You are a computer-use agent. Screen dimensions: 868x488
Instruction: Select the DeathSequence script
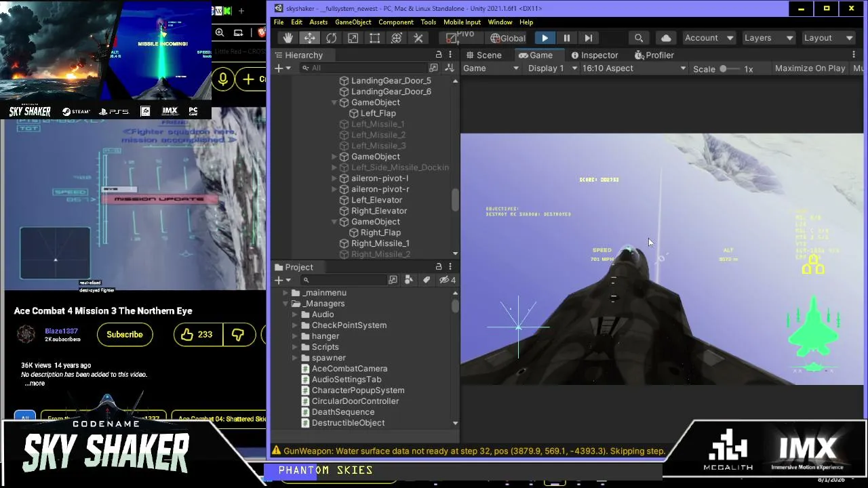coord(342,412)
